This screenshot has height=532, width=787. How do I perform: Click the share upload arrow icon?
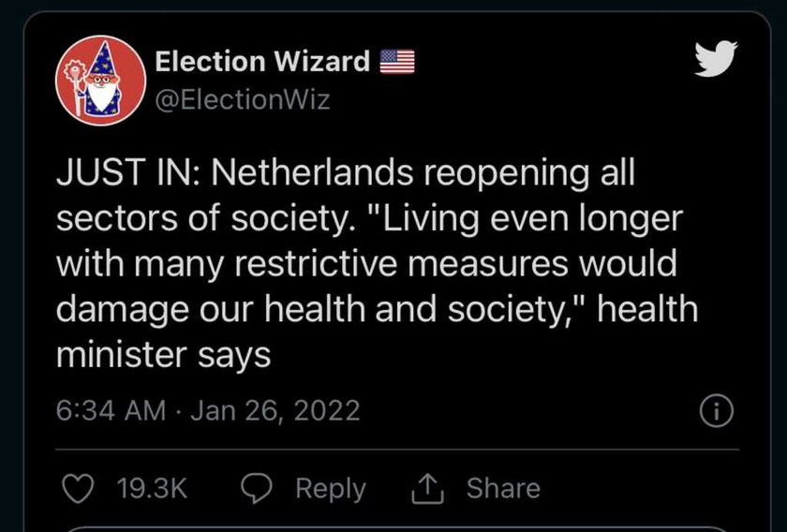click(428, 489)
